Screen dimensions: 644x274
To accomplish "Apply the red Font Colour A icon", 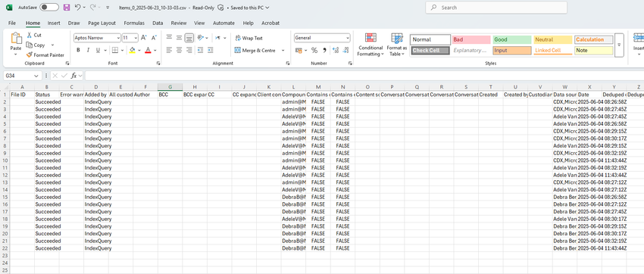I will coord(148,50).
